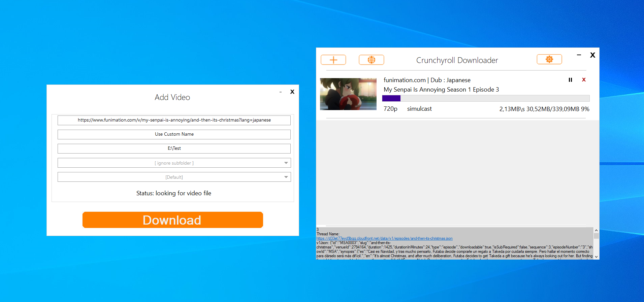Click the Thread Name line in the log
The image size is (644, 302).
pyautogui.click(x=328, y=234)
